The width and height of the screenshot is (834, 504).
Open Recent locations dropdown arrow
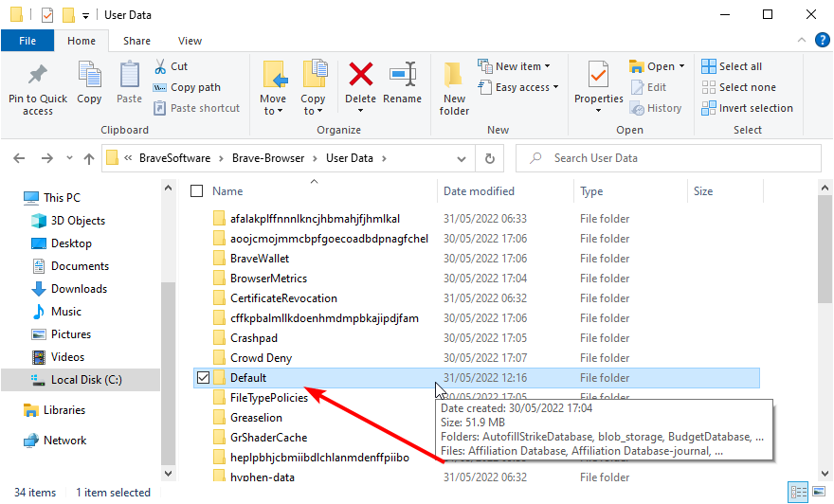coord(69,158)
